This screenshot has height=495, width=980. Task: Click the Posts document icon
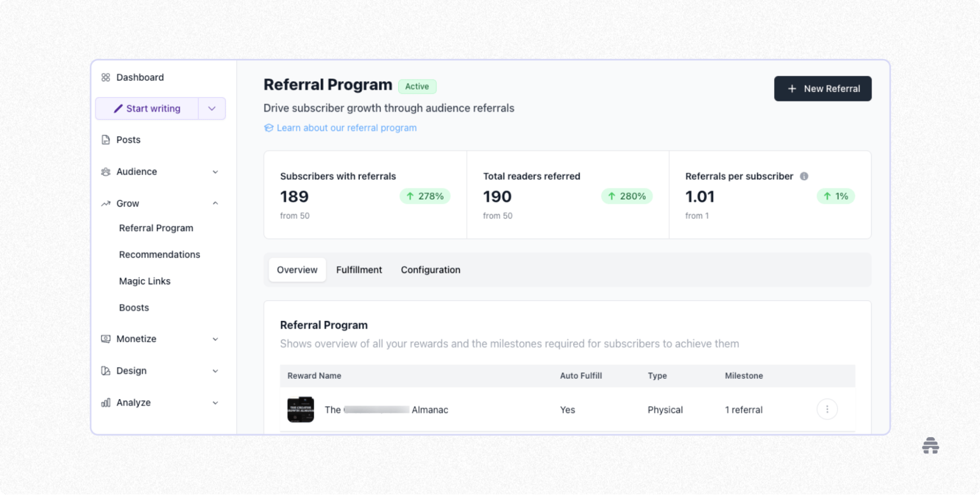pyautogui.click(x=105, y=139)
